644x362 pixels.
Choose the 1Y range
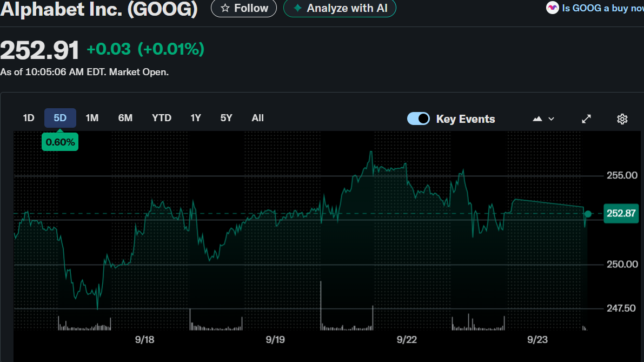pos(196,118)
